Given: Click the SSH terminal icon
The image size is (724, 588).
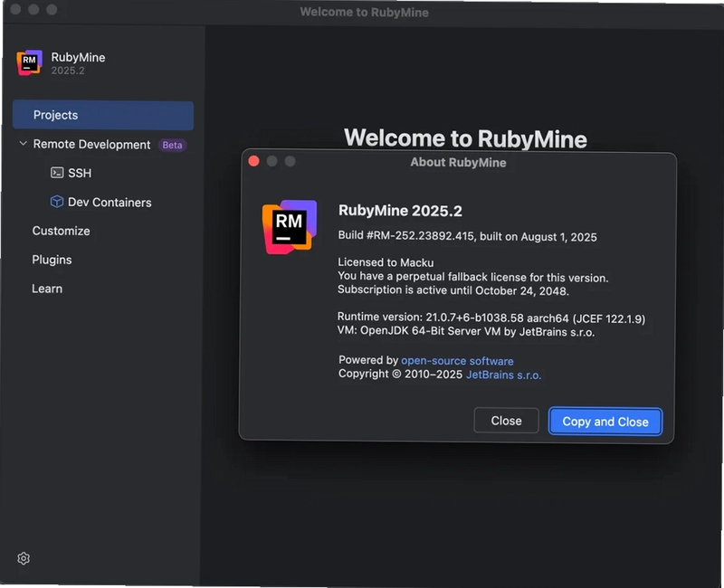Looking at the screenshot, I should (57, 173).
